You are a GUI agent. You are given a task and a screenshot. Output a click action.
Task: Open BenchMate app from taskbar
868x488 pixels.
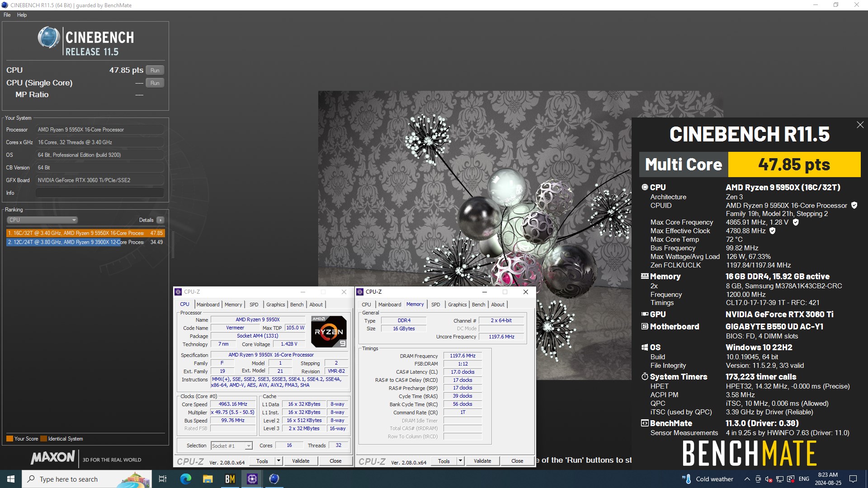pos(230,479)
